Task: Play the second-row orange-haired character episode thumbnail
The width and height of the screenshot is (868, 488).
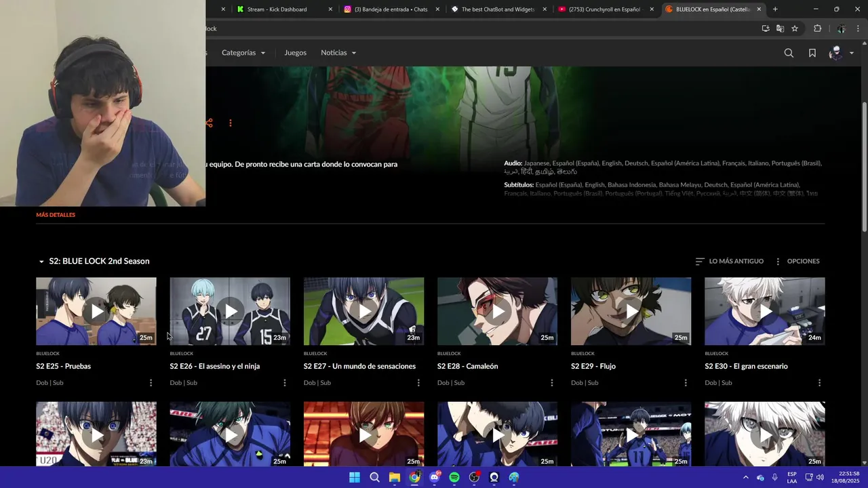Action: (x=363, y=434)
